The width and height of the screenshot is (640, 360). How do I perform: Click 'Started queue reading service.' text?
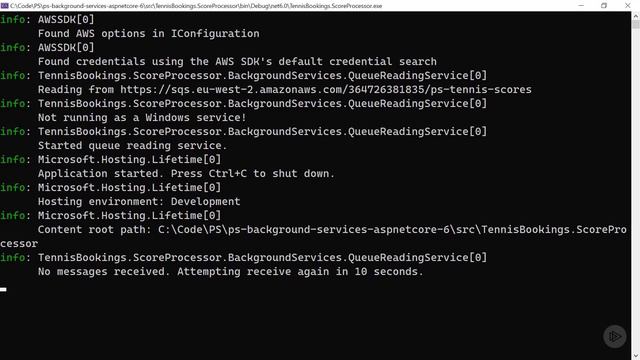[133, 145]
